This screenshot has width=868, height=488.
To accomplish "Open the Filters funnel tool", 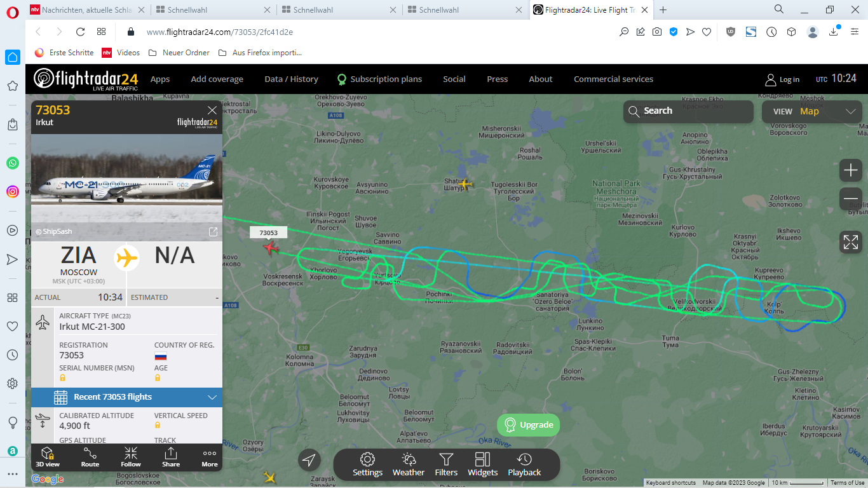I will point(446,464).
